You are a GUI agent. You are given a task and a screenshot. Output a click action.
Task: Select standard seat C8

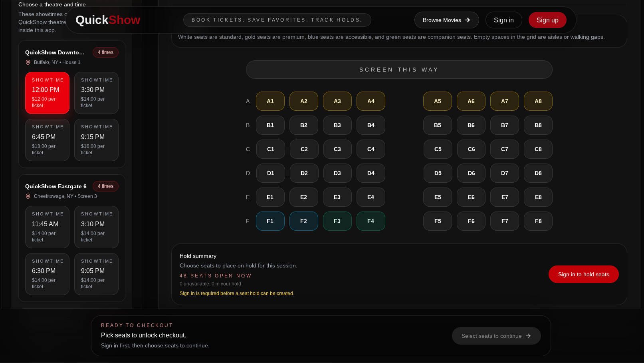(538, 149)
